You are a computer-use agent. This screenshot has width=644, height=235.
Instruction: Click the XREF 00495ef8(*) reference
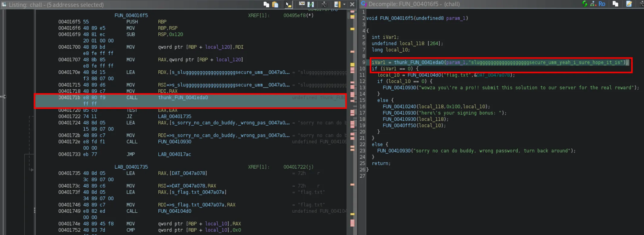298,15
